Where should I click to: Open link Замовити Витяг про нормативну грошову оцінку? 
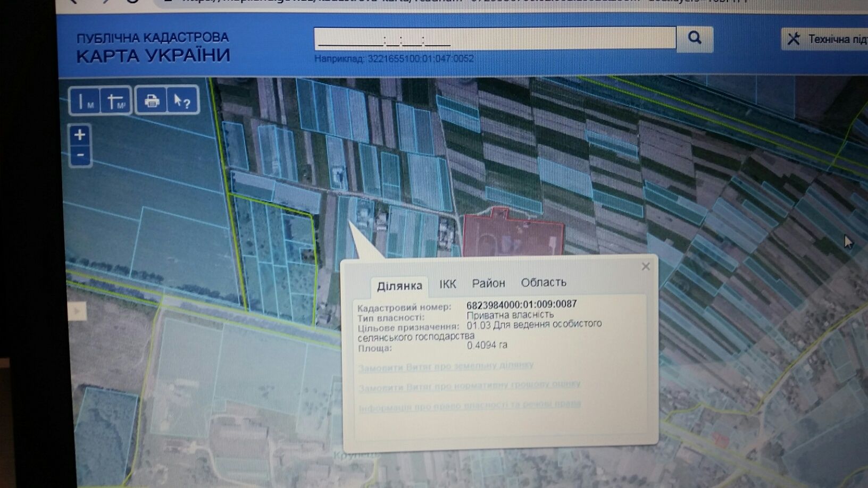click(x=469, y=386)
